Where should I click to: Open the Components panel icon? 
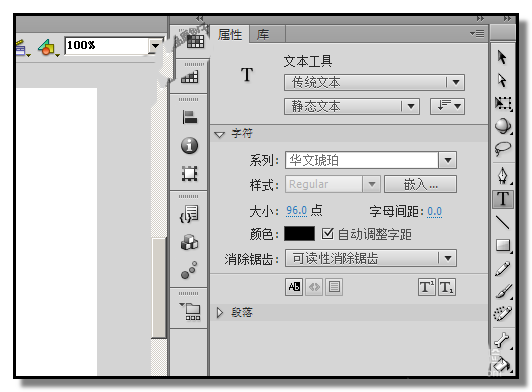tap(189, 242)
